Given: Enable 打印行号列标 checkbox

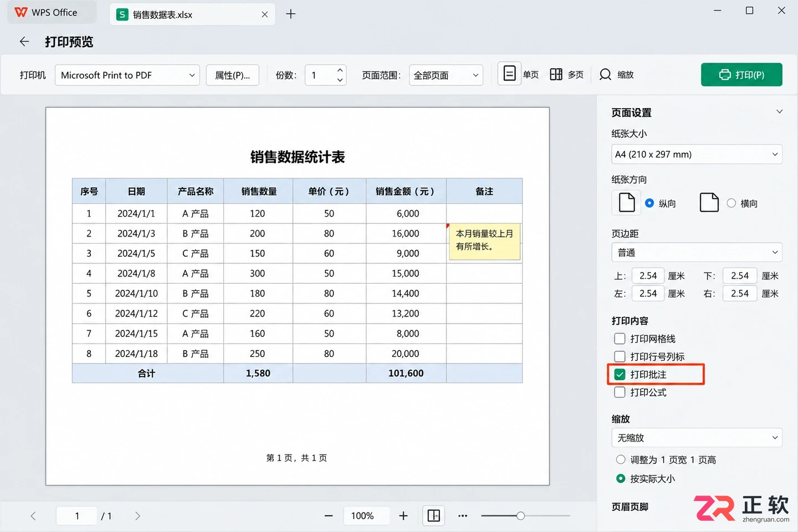Looking at the screenshot, I should 620,356.
